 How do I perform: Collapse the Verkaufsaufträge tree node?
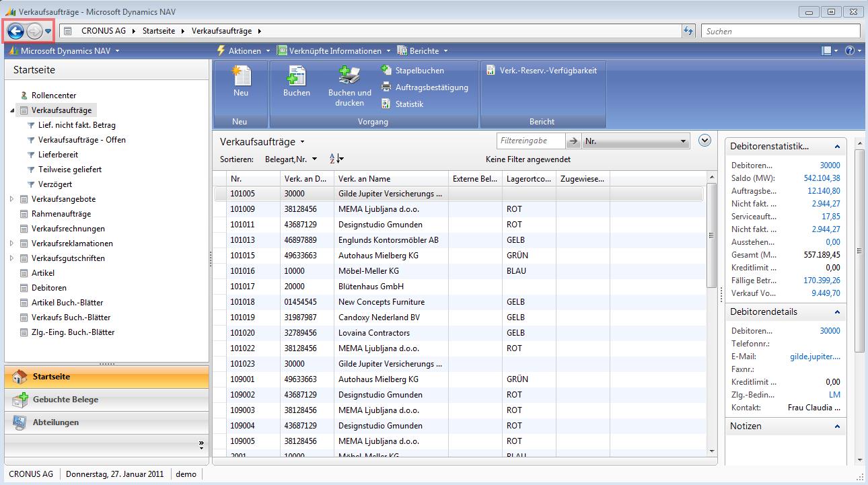[11, 110]
